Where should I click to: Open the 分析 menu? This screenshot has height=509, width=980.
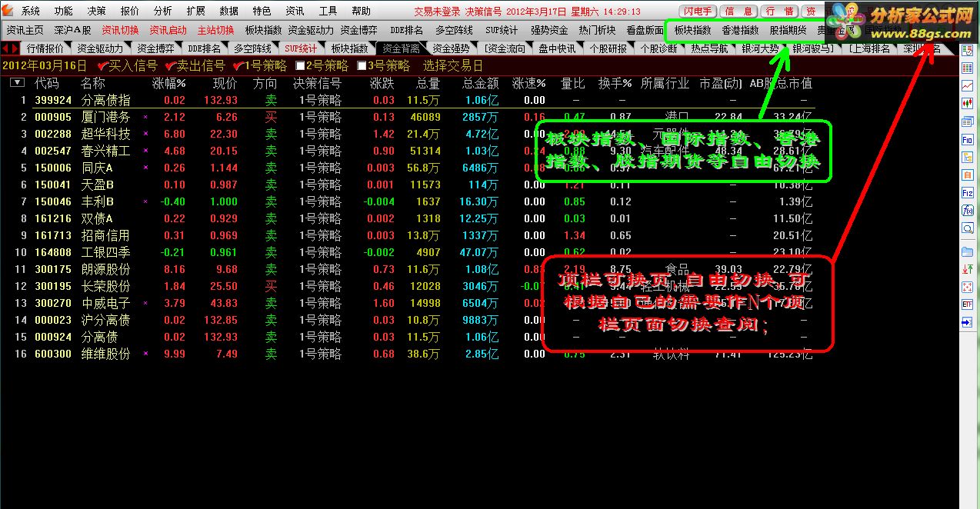pyautogui.click(x=163, y=11)
